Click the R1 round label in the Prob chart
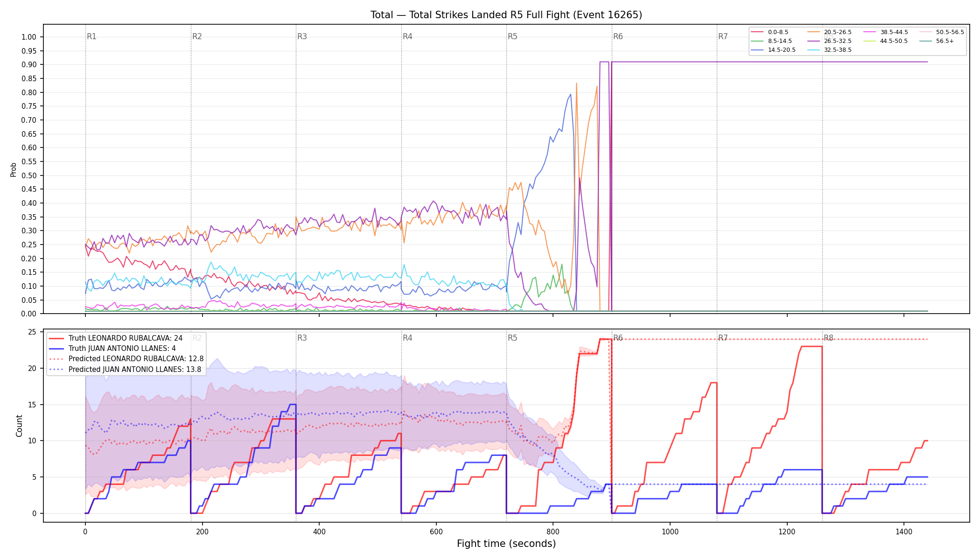 point(91,36)
